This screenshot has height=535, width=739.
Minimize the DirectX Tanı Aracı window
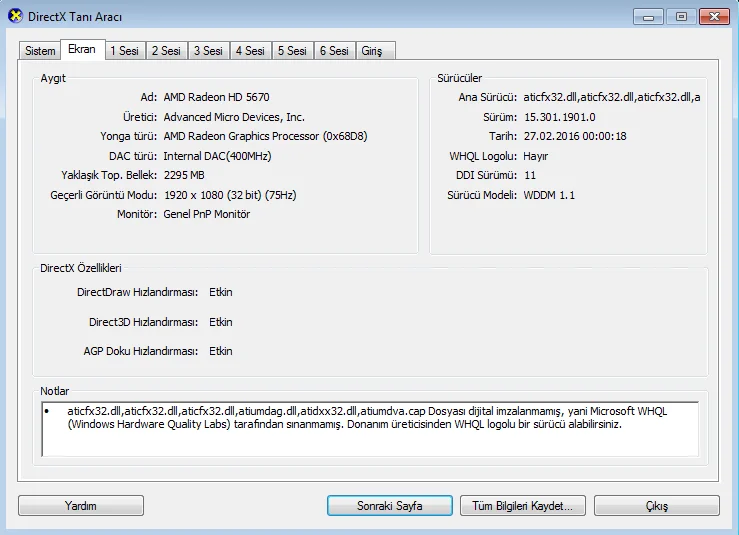649,17
